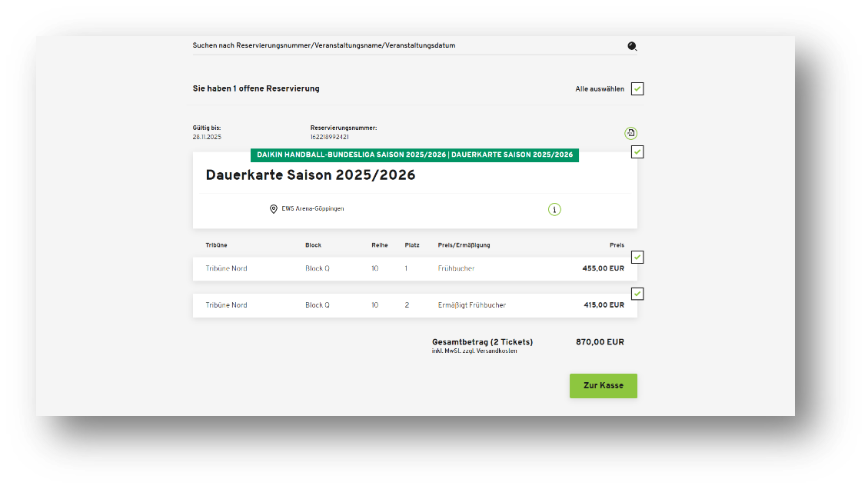Select reservation number 162218992421

click(329, 138)
